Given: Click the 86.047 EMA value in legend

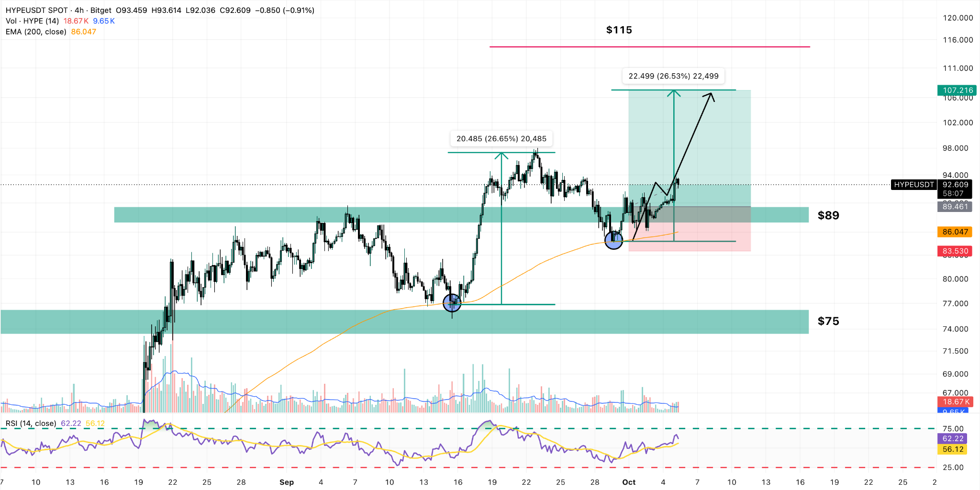Looking at the screenshot, I should [x=83, y=32].
